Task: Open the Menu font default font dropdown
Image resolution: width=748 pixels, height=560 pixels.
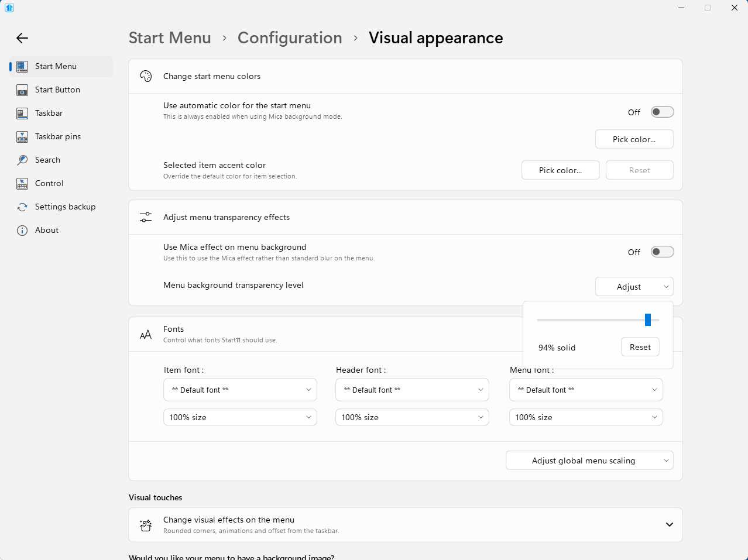Action: tap(586, 390)
